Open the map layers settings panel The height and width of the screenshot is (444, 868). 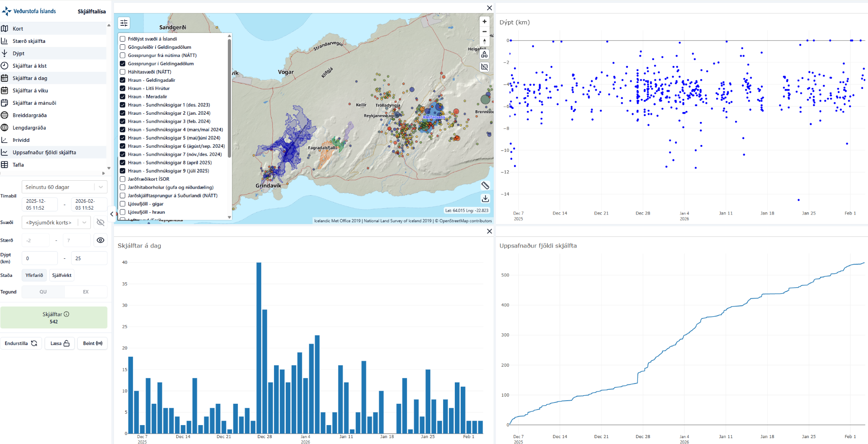click(124, 23)
